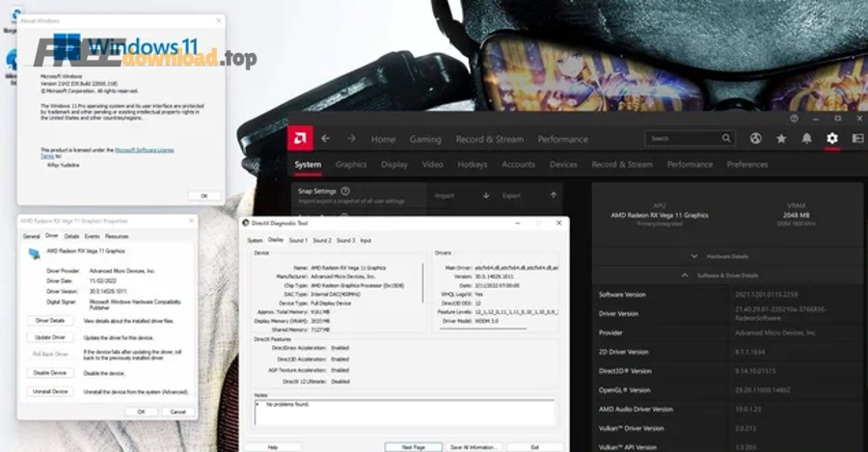Click the Device panel vertical scrollbar in DxDiag

point(423,283)
